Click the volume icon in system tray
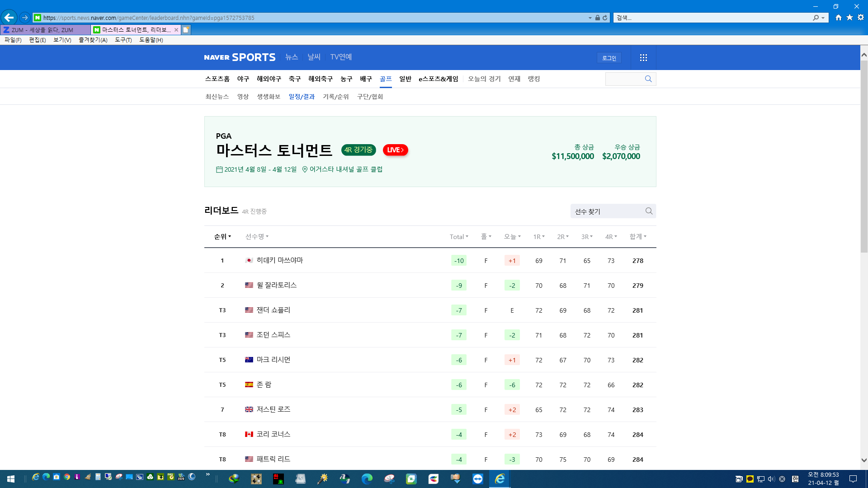The width and height of the screenshot is (868, 488). (771, 479)
